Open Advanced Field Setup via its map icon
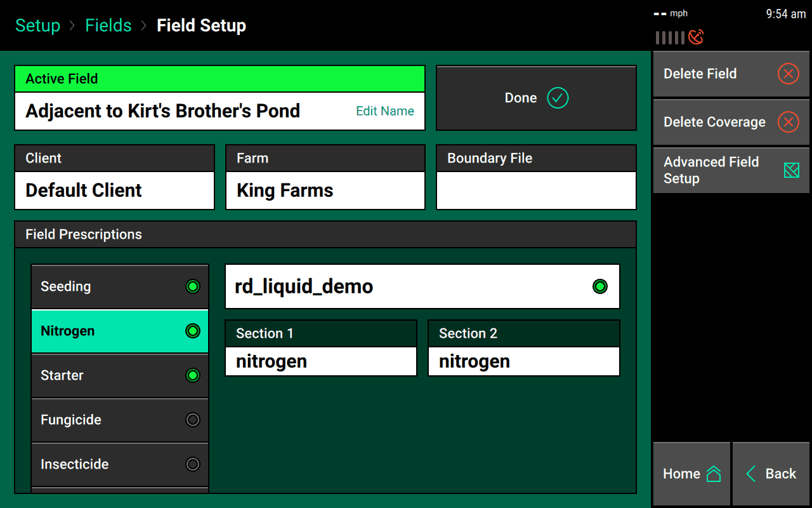This screenshot has height=508, width=812. (x=790, y=170)
